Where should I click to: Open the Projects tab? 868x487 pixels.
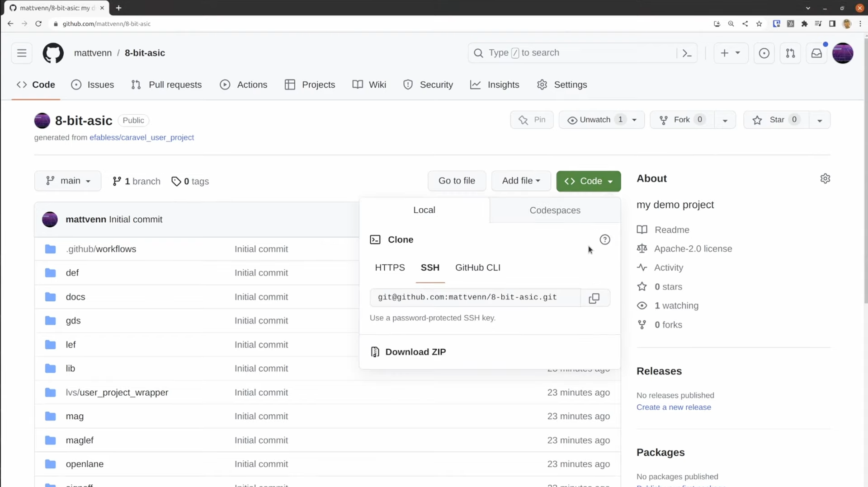tap(310, 84)
